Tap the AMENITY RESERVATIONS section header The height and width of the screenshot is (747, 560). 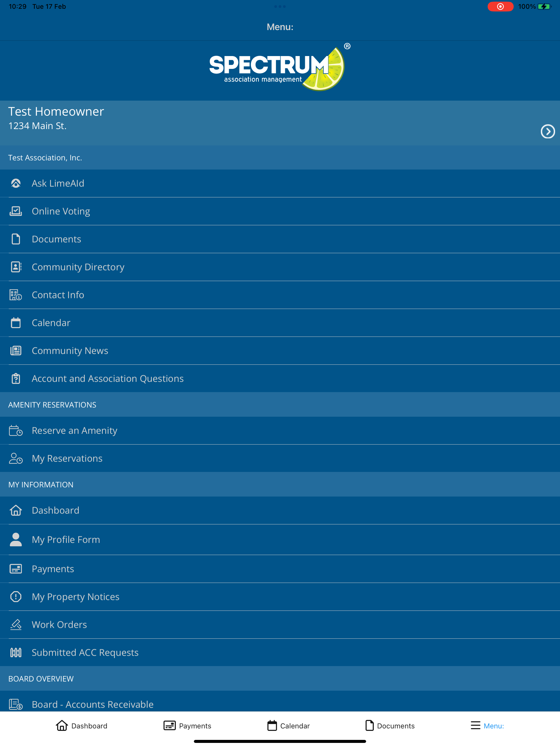(x=52, y=405)
